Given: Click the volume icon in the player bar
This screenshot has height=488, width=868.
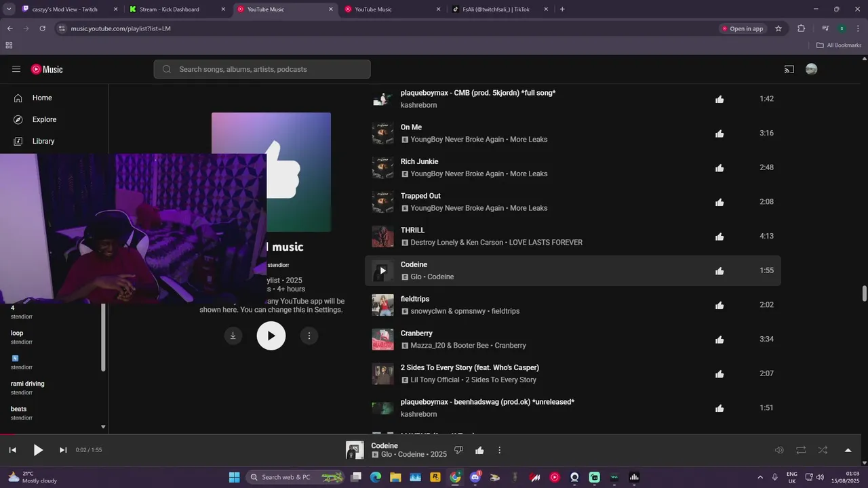Looking at the screenshot, I should [779, 450].
